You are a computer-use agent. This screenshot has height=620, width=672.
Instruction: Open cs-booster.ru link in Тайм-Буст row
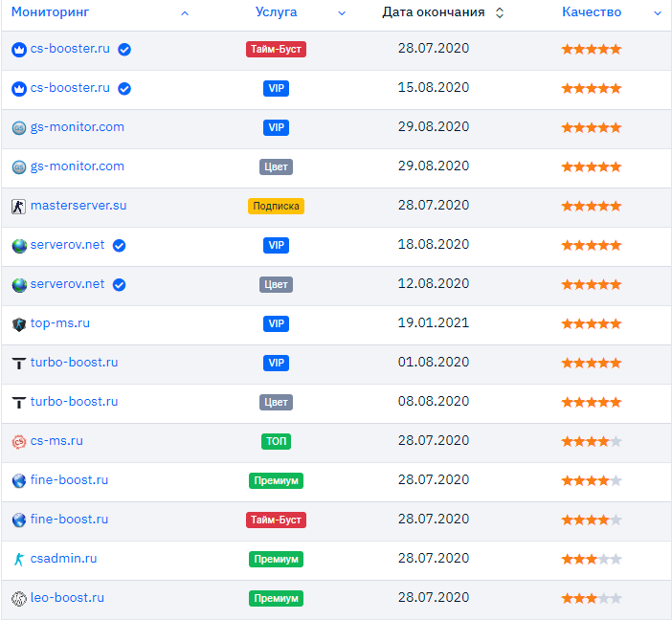click(x=70, y=49)
